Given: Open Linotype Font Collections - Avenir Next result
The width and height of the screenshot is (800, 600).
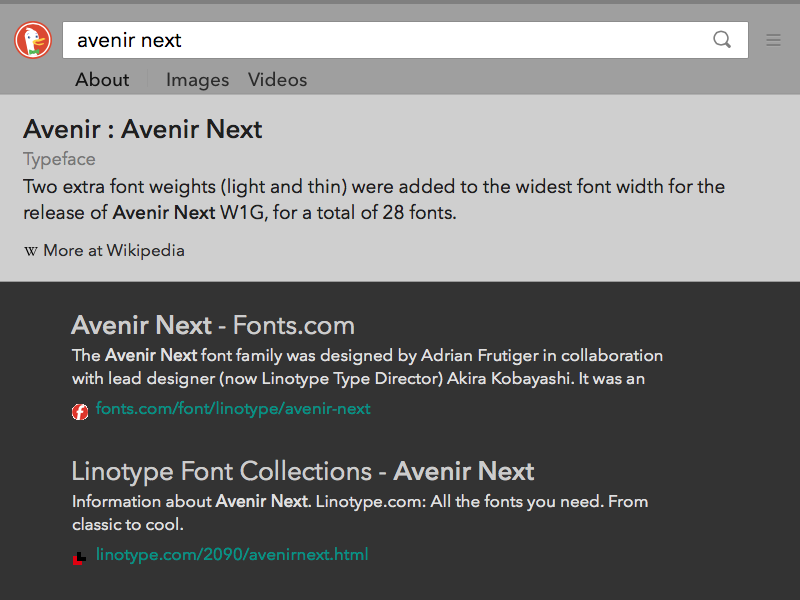Looking at the screenshot, I should [x=303, y=471].
